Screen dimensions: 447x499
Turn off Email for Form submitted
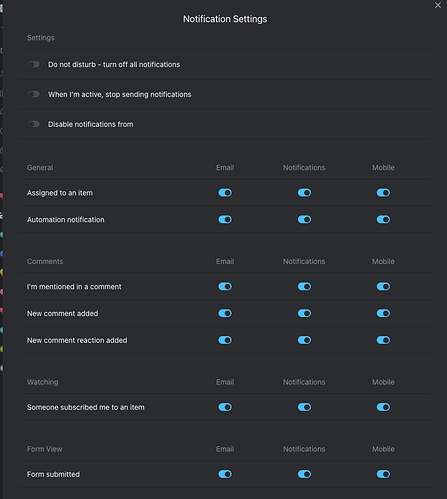(x=225, y=474)
